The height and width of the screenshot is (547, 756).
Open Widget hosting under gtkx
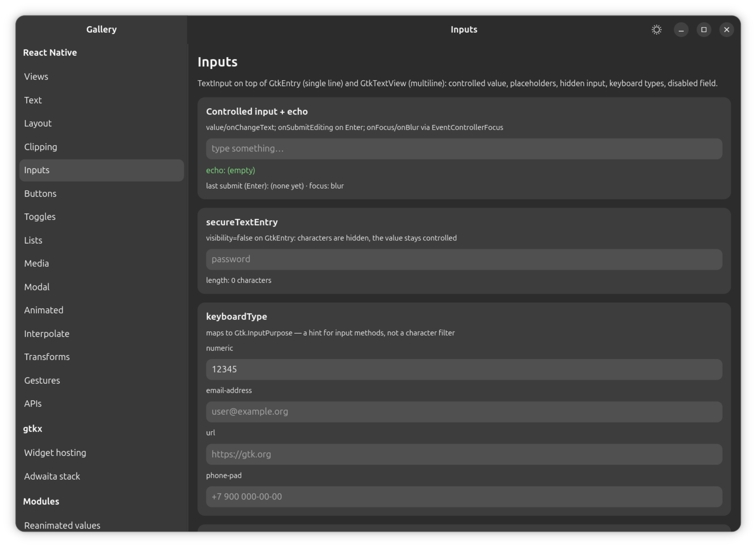(102, 453)
